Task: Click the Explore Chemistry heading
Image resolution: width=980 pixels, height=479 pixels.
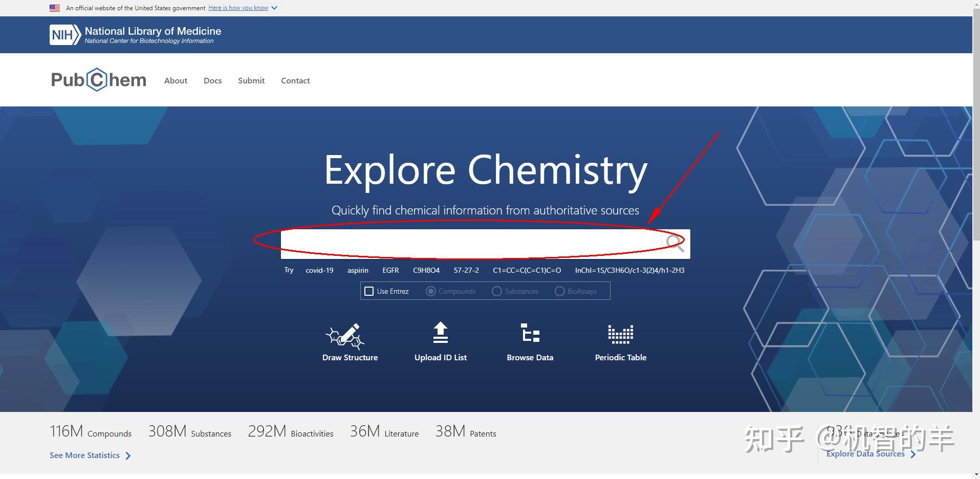Action: [x=486, y=170]
